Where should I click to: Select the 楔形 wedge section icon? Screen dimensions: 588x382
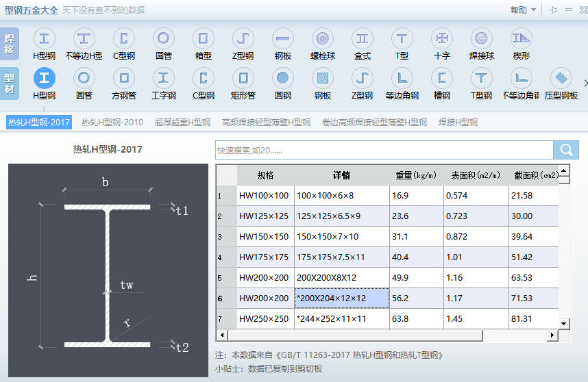[522, 38]
